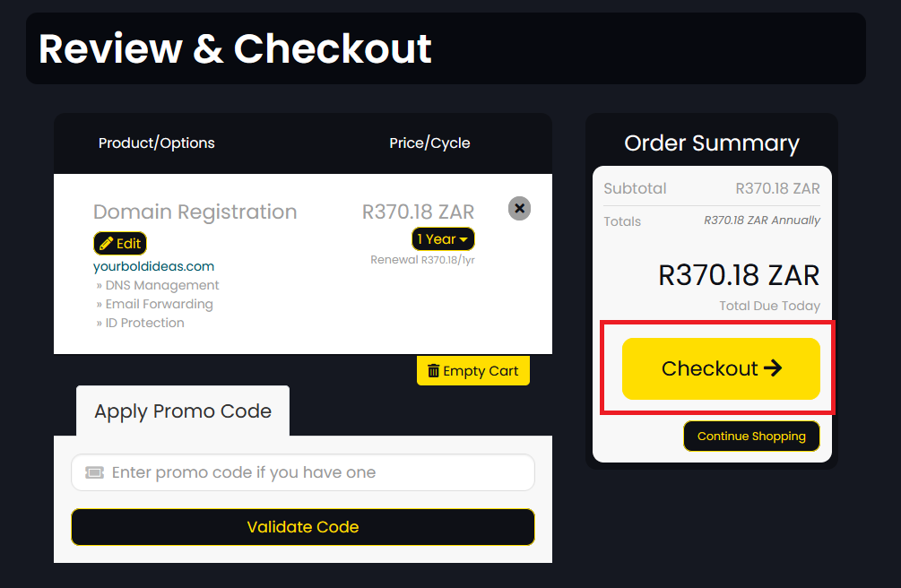The height and width of the screenshot is (588, 901).
Task: Click the Price/Cycle column header
Action: point(429,143)
